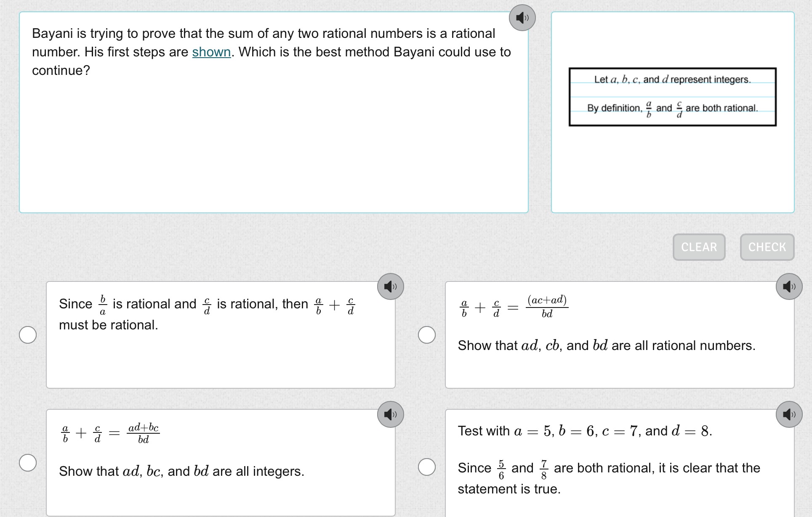Play audio for the (ad+bc)/bd answer

(x=390, y=414)
